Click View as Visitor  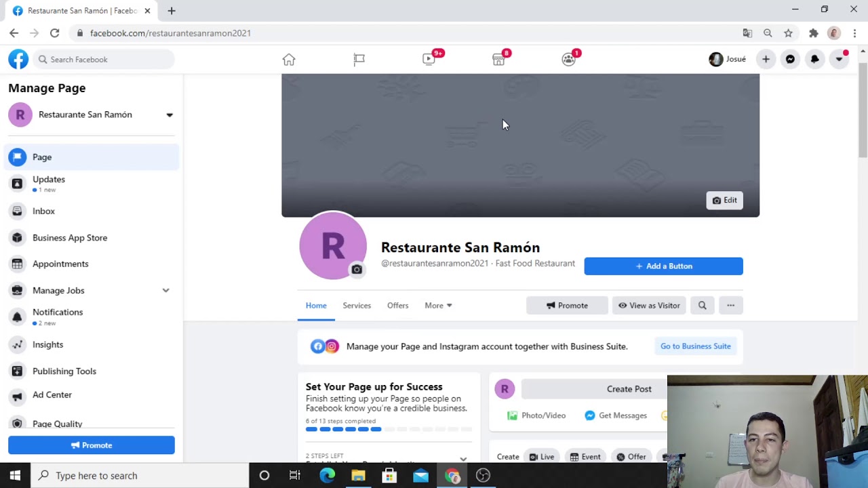[649, 306]
